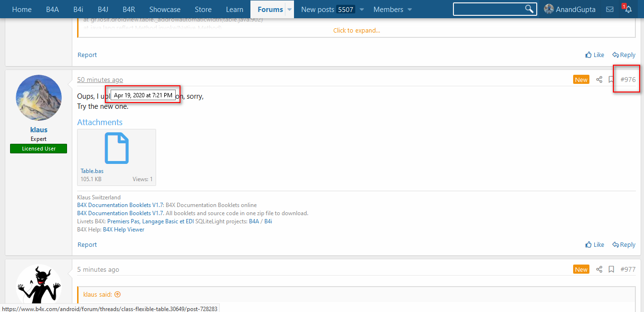Open the inbox envelope icon

[x=610, y=9]
